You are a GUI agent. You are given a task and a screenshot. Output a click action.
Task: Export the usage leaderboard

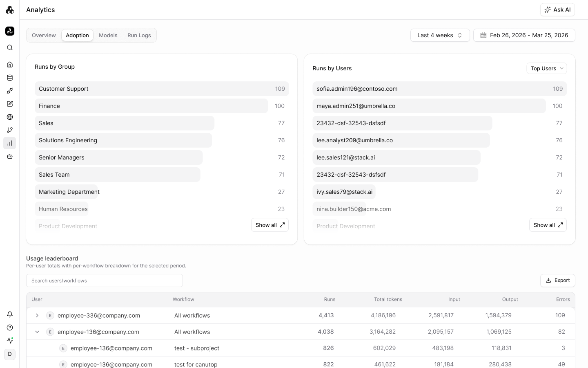[x=558, y=280]
